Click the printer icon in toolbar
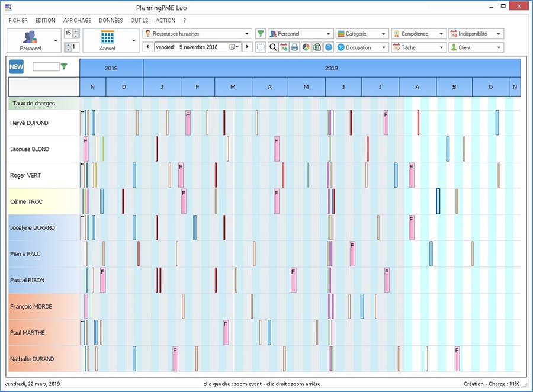The height and width of the screenshot is (392, 533). 294,47
